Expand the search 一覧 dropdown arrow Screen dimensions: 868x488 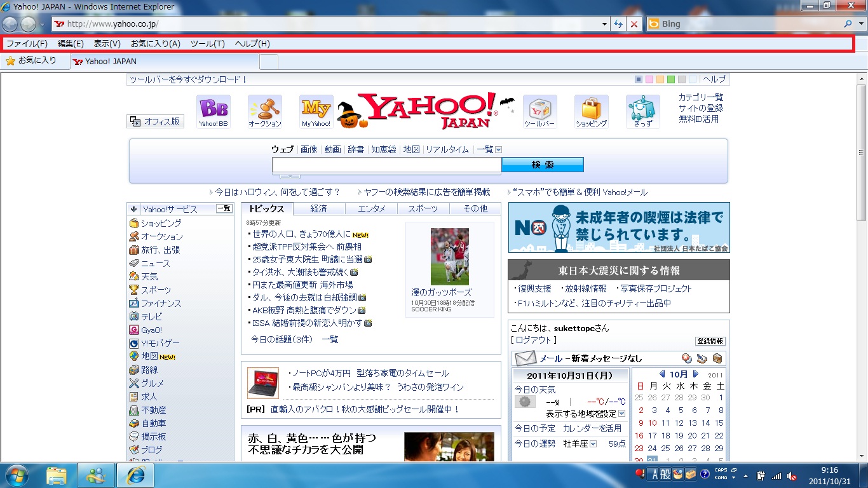498,150
